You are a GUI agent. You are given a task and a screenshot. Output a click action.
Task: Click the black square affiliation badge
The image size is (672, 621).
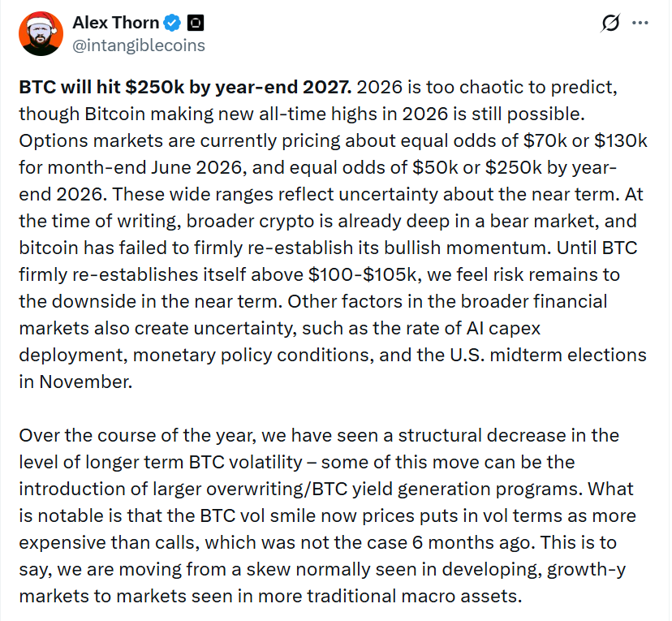(196, 23)
